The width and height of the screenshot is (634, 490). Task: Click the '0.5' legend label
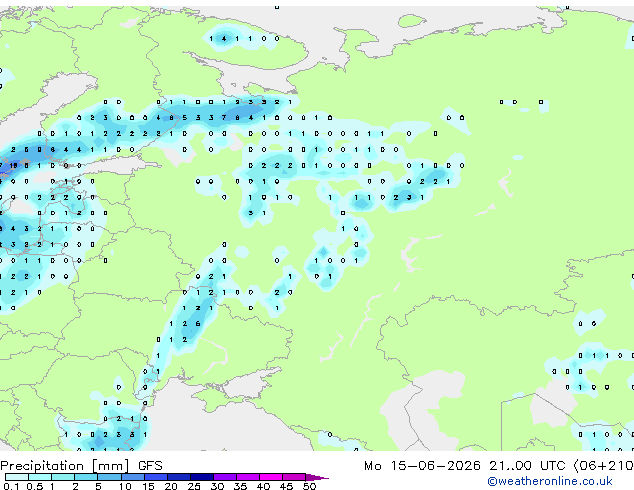35,486
